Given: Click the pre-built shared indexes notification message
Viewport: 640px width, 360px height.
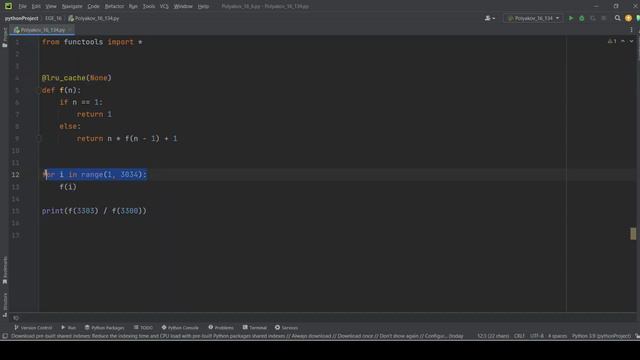Looking at the screenshot, I should click(237, 336).
